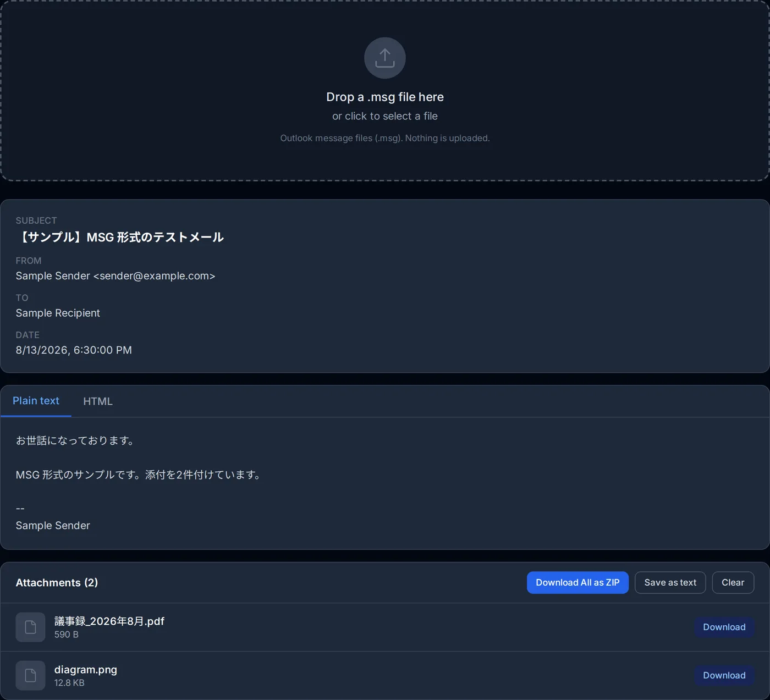Click the DATE field label

tap(28, 335)
